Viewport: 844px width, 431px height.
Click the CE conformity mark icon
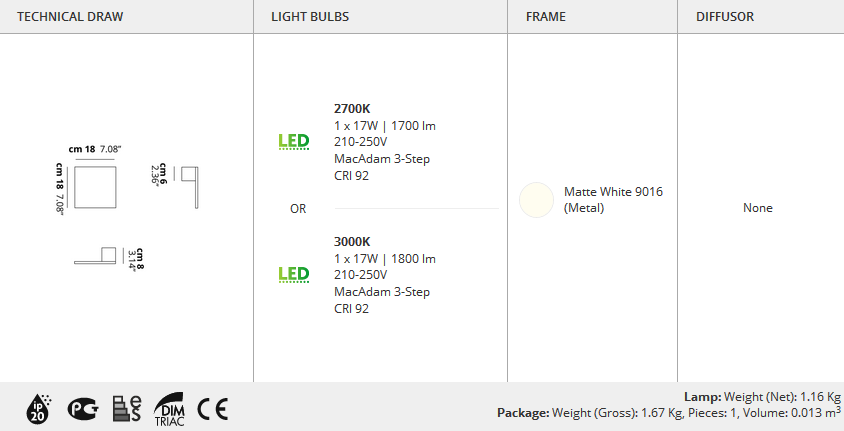pyautogui.click(x=213, y=409)
